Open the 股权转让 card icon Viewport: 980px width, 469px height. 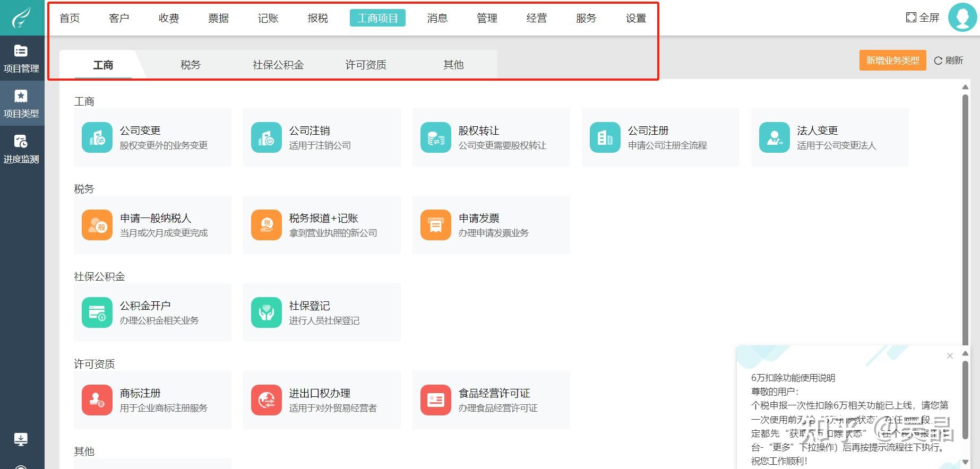(x=436, y=137)
